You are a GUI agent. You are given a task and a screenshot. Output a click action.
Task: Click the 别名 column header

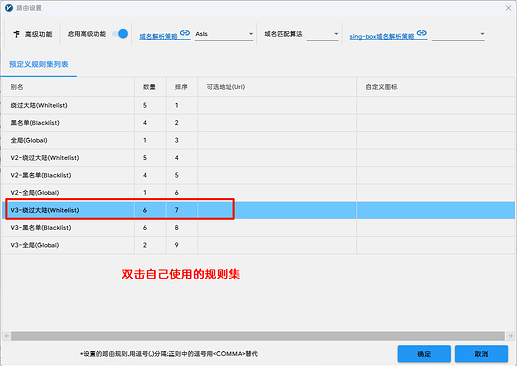pos(68,87)
